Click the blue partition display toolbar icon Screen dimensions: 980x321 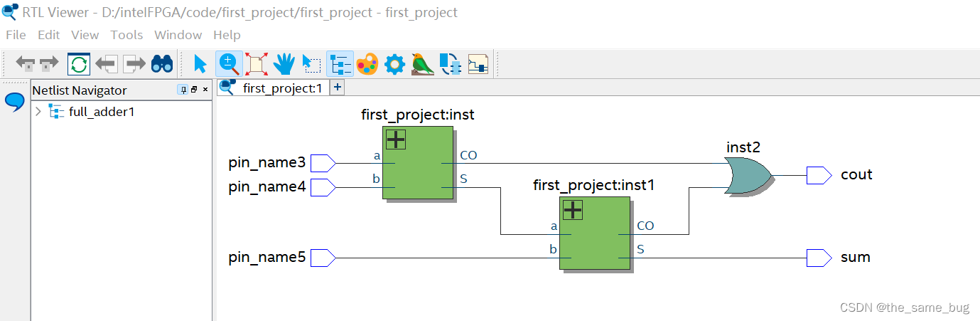point(450,64)
